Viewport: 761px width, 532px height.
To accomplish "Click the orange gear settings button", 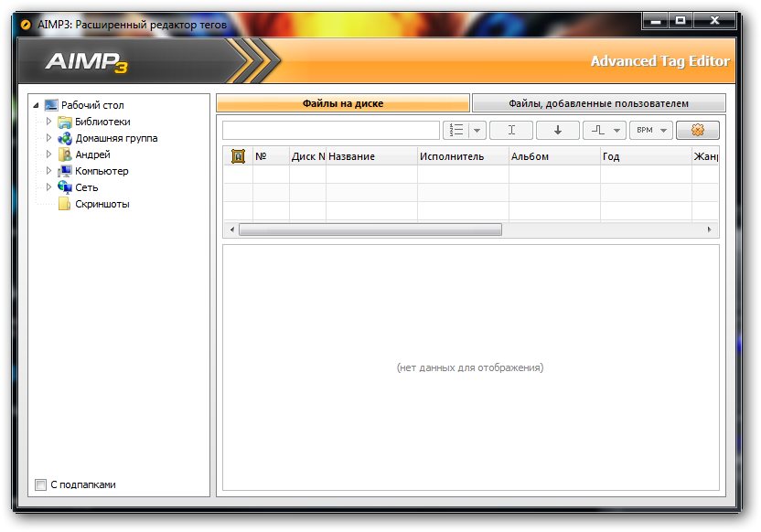I will [697, 131].
